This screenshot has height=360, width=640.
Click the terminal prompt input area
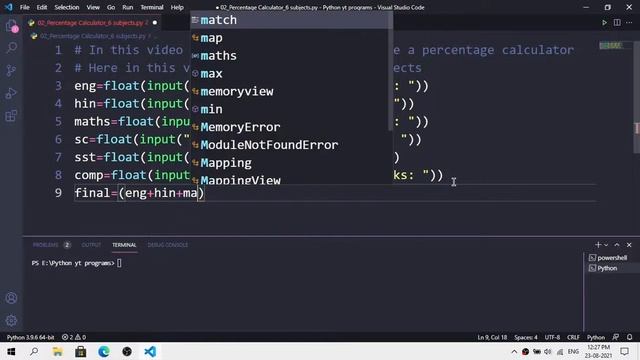pos(119,263)
